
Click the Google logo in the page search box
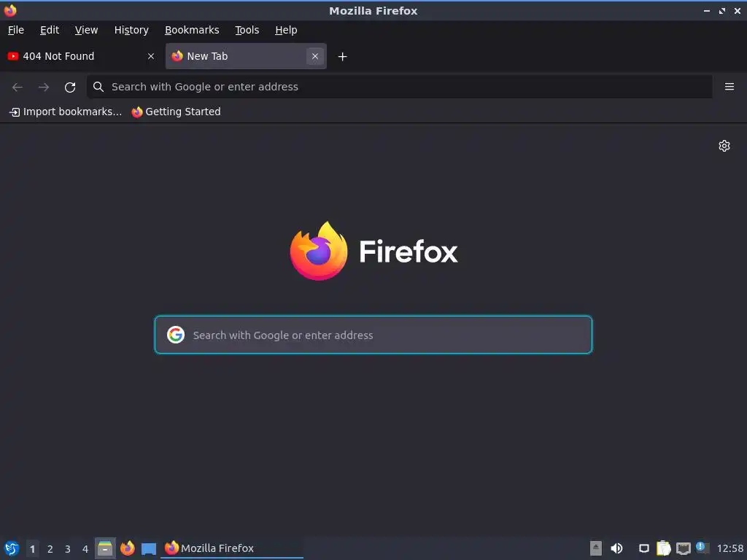click(x=175, y=335)
